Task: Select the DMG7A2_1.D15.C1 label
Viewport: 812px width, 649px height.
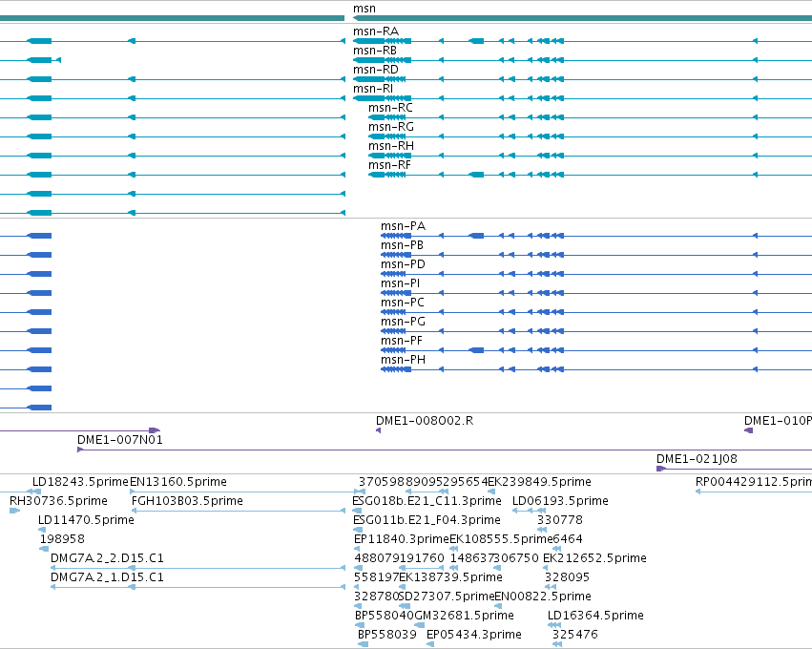Action: coord(107,577)
